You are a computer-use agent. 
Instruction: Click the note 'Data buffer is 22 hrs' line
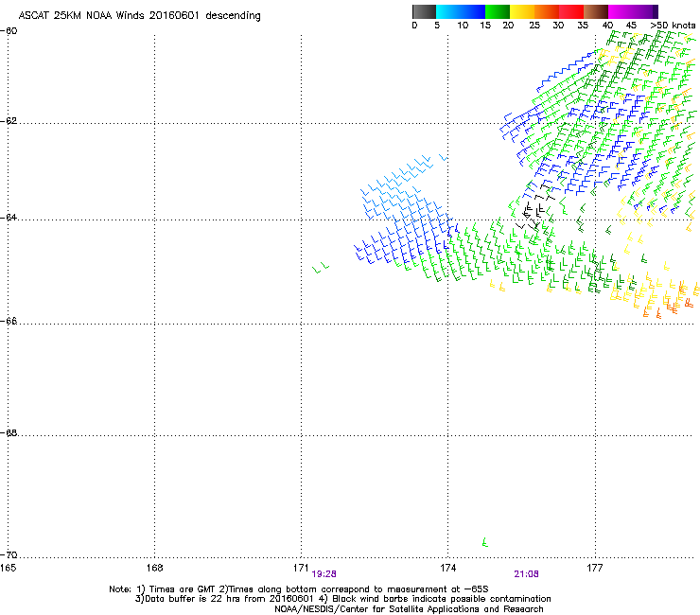point(342,599)
